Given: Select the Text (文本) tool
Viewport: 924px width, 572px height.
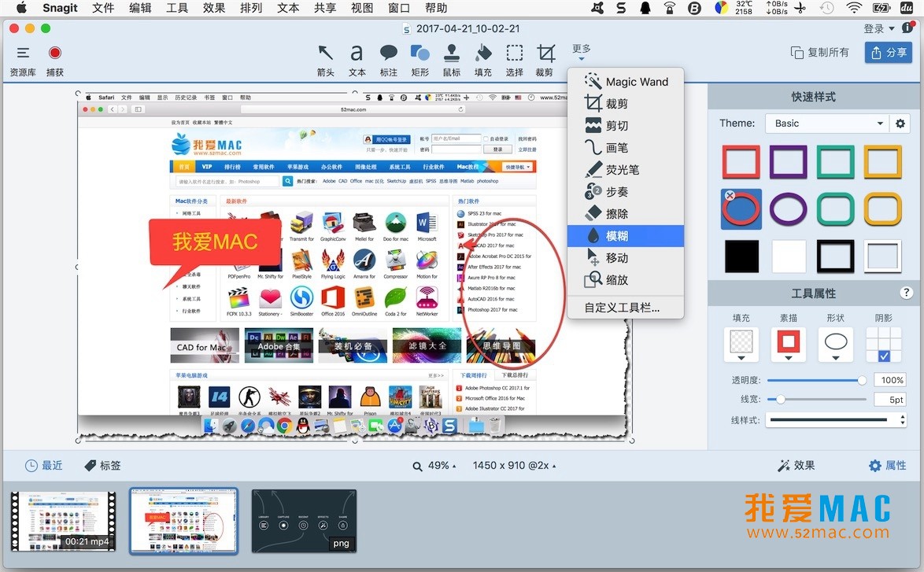Looking at the screenshot, I should (x=357, y=60).
